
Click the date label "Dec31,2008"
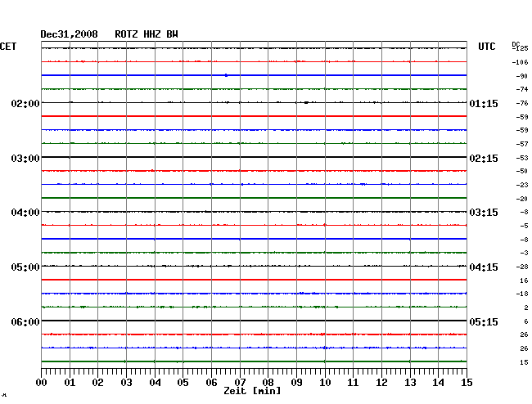click(69, 34)
